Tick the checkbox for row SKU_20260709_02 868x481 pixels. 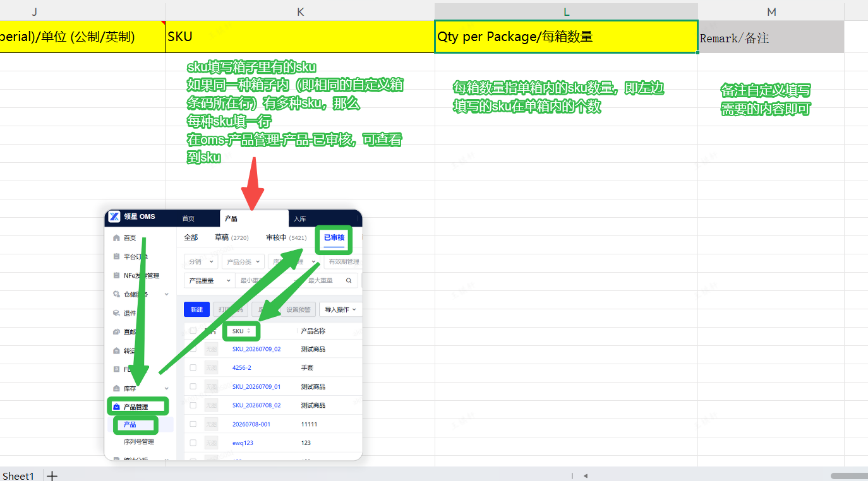pos(193,349)
